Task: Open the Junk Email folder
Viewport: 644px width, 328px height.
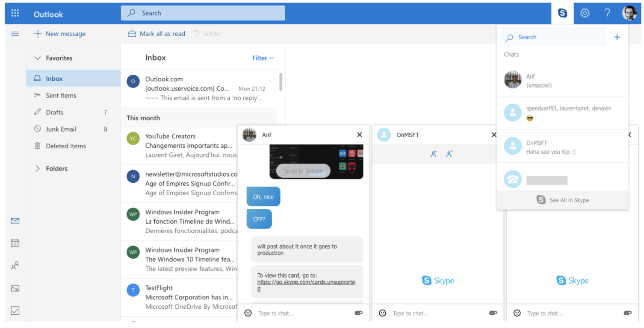Action: tap(73, 129)
